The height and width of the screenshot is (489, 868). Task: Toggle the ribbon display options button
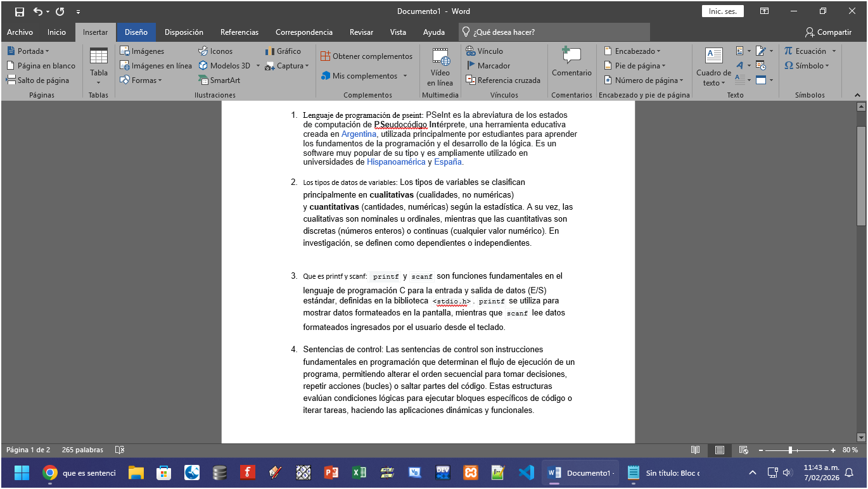(765, 11)
